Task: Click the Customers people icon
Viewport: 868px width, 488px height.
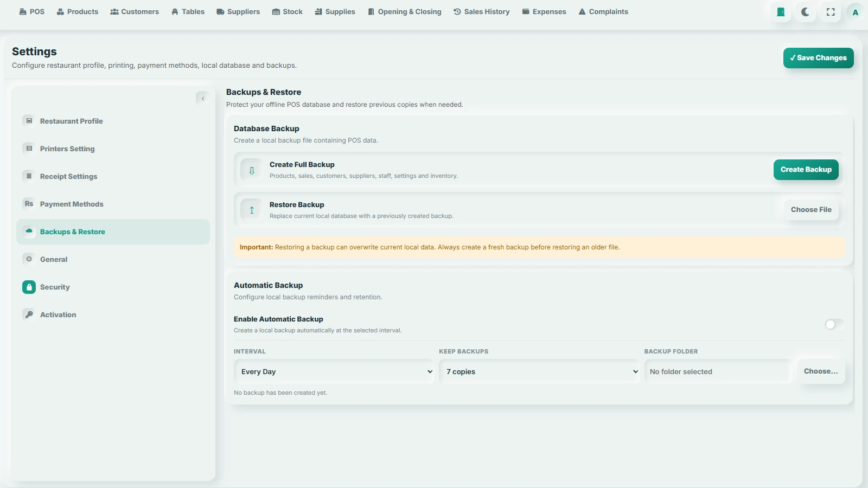Action: pyautogui.click(x=114, y=11)
